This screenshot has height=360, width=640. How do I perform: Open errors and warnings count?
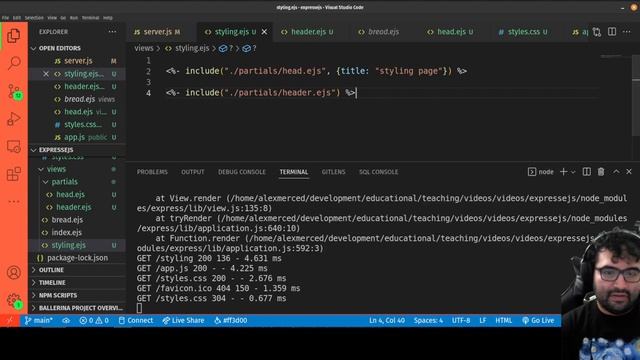point(94,320)
